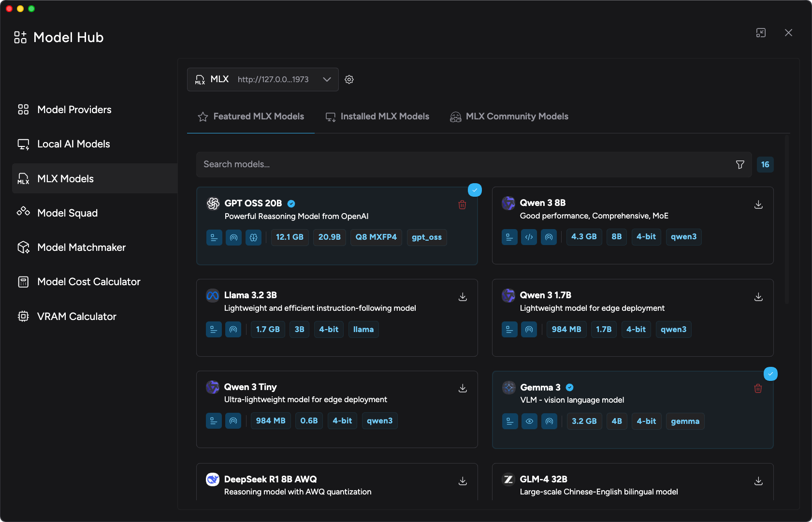
Task: Download the GLM-4 32B model
Action: tap(758, 481)
